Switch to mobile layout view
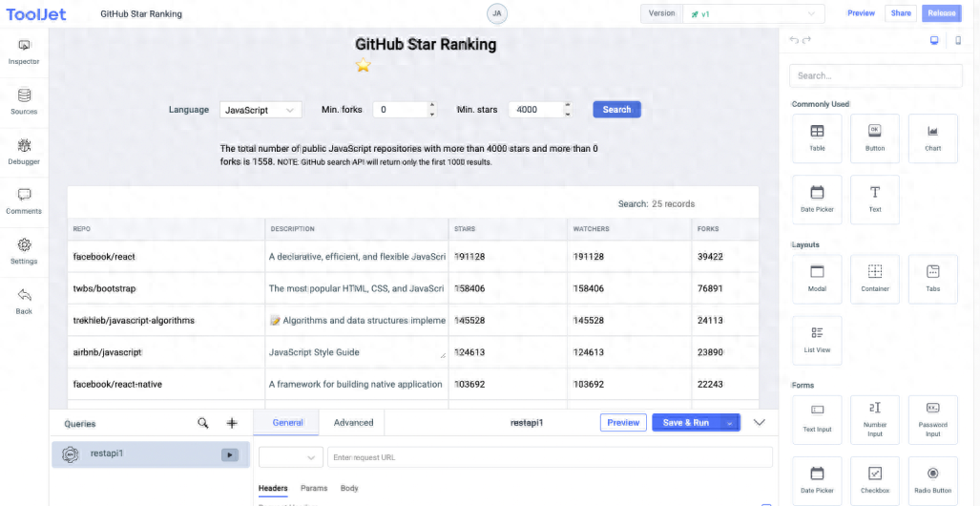This screenshot has width=980, height=506. pos(957,41)
